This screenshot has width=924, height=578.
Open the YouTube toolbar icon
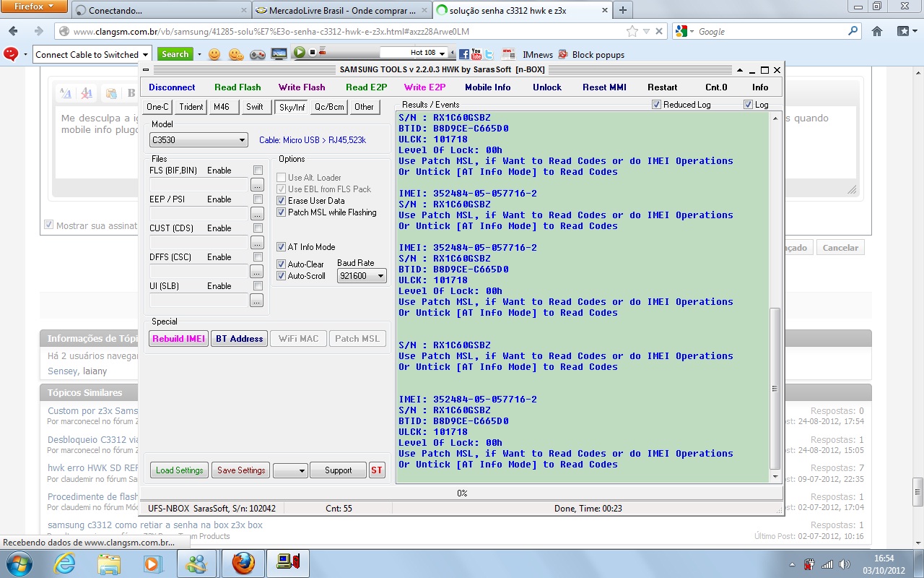(x=476, y=54)
